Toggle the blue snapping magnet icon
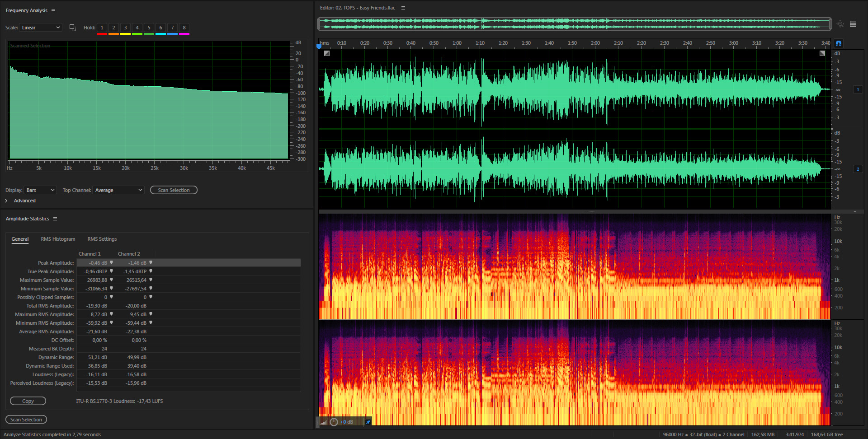Screen dimensions: 868x439 click(839, 43)
